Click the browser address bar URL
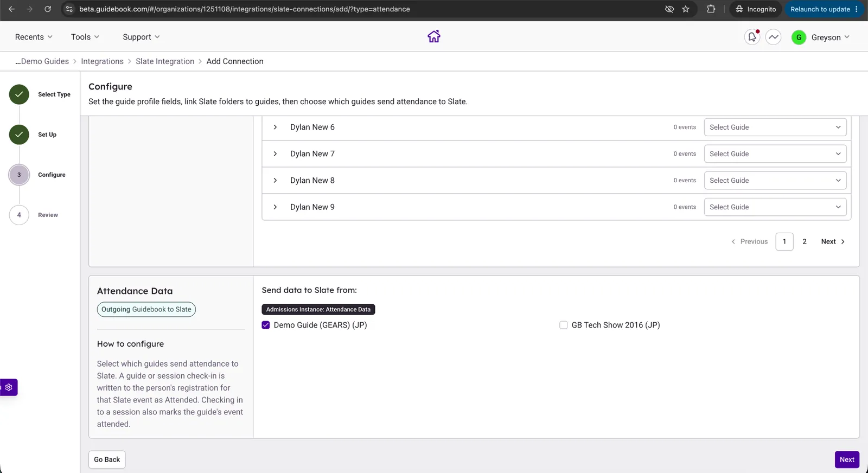The height and width of the screenshot is (473, 868). 245,9
